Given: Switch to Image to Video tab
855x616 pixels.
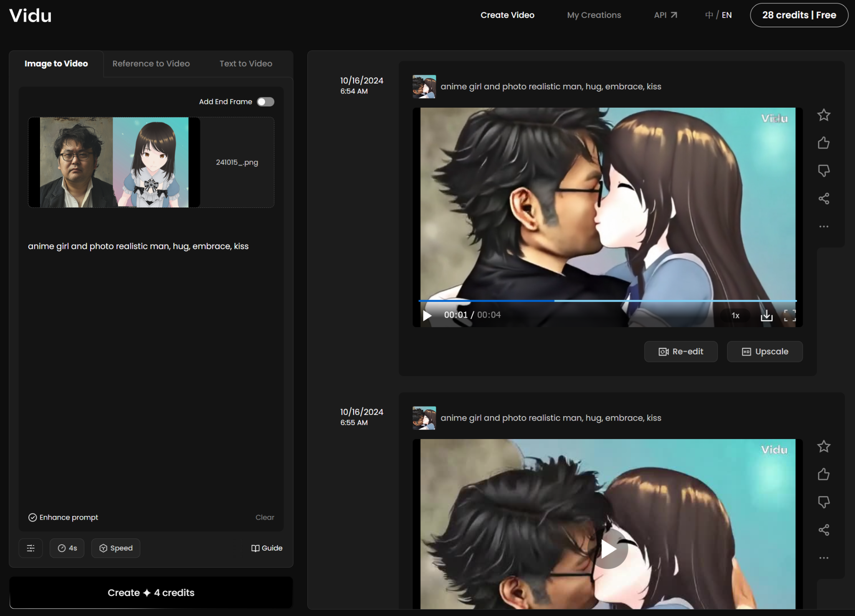Looking at the screenshot, I should click(x=56, y=63).
